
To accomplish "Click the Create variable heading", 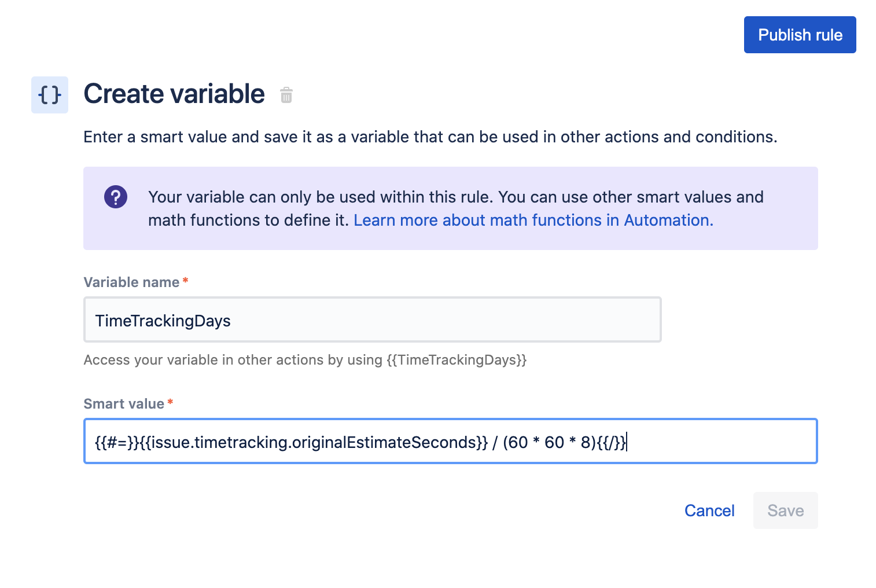I will coord(174,94).
